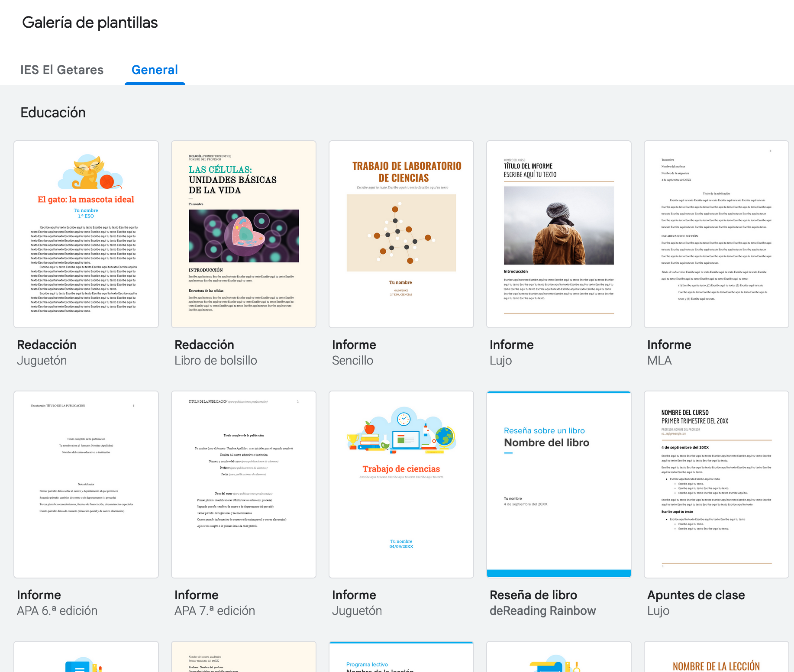Open the Redacción Libro de bolsillo template
794x672 pixels.
pos(244,234)
